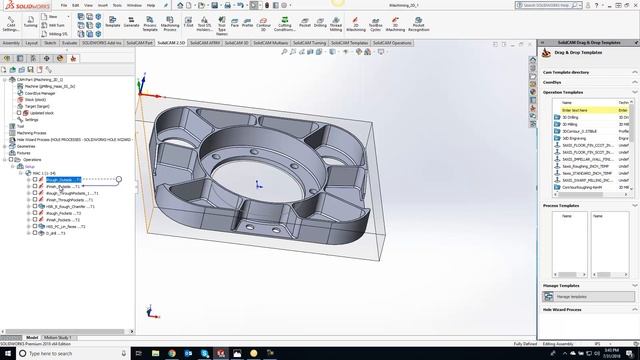Image resolution: width=640 pixels, height=360 pixels.
Task: Toggle the Process Templates section chevron
Action: click(x=634, y=206)
